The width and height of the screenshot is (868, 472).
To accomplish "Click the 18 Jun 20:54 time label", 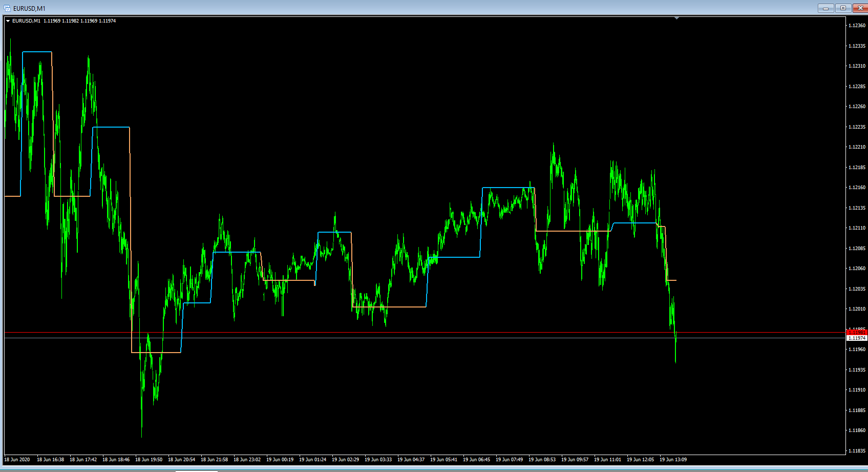I will tap(181, 460).
